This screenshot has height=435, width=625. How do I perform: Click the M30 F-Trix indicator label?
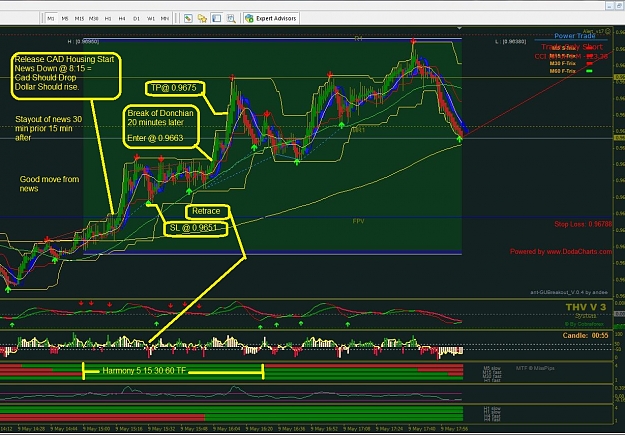(562, 63)
